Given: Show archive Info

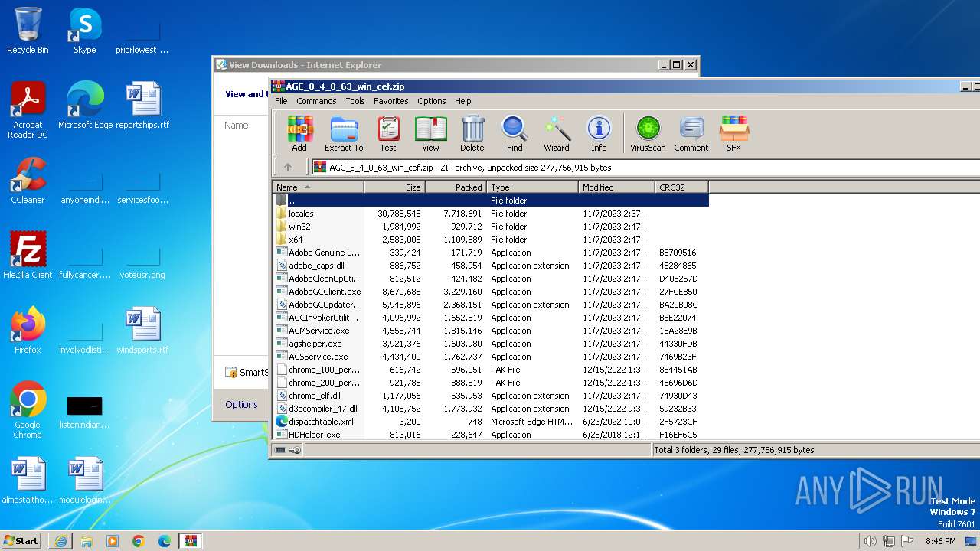Looking at the screenshot, I should pyautogui.click(x=599, y=134).
